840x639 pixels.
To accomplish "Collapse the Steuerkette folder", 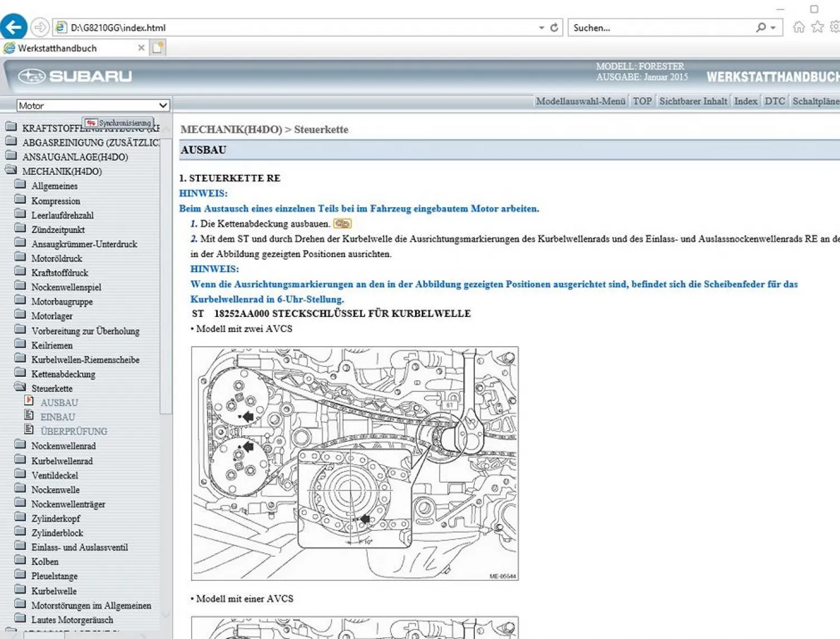I will click(20, 387).
